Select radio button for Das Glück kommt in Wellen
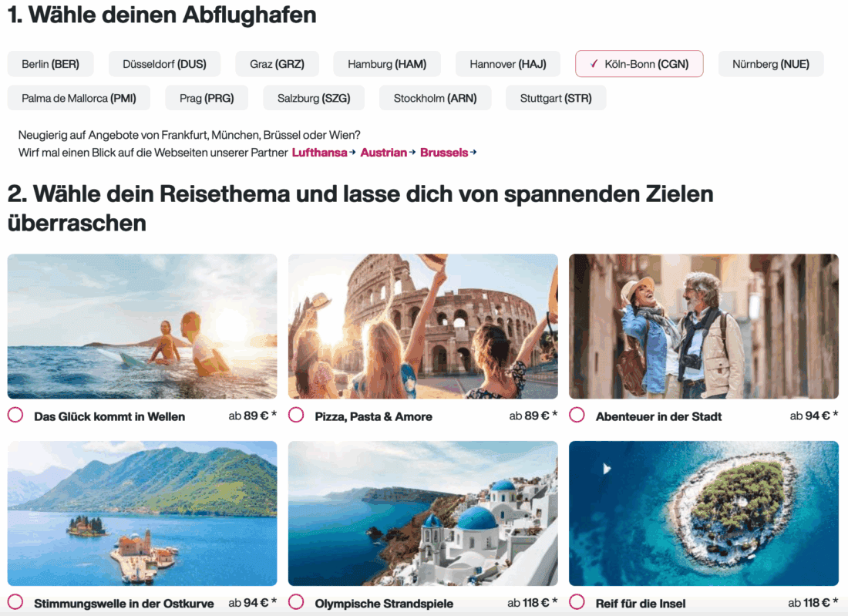The width and height of the screenshot is (848, 616). coord(15,416)
